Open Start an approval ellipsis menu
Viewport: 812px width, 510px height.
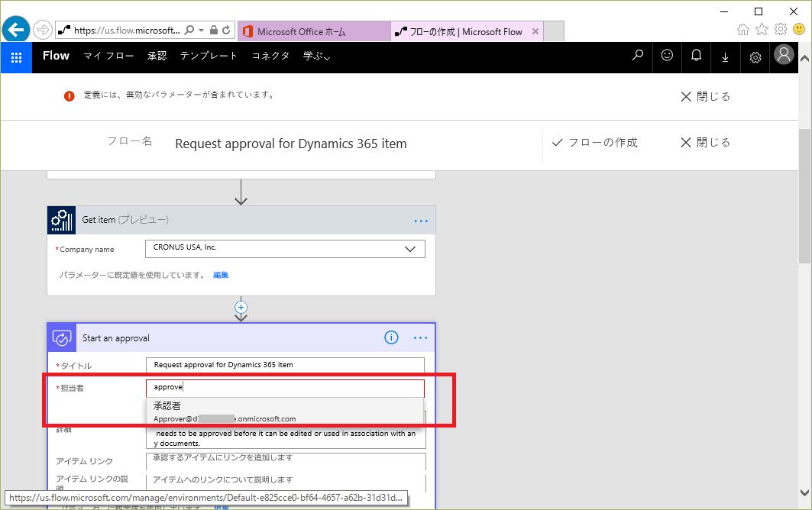coord(420,338)
